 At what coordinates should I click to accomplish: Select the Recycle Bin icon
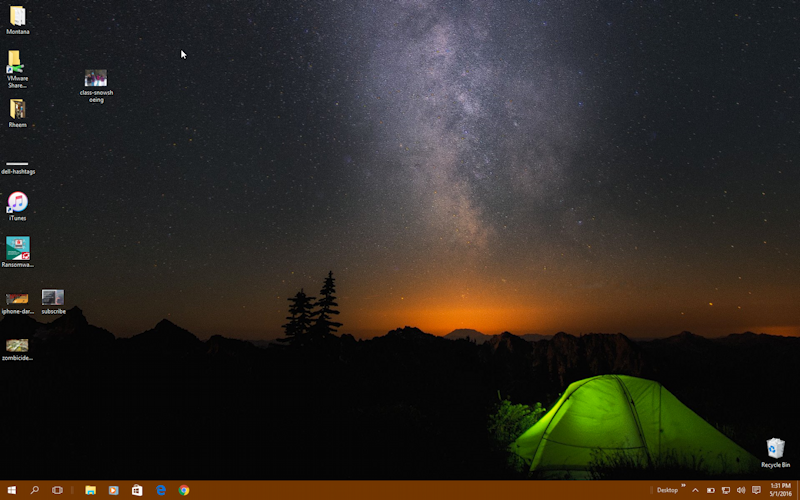point(775,449)
